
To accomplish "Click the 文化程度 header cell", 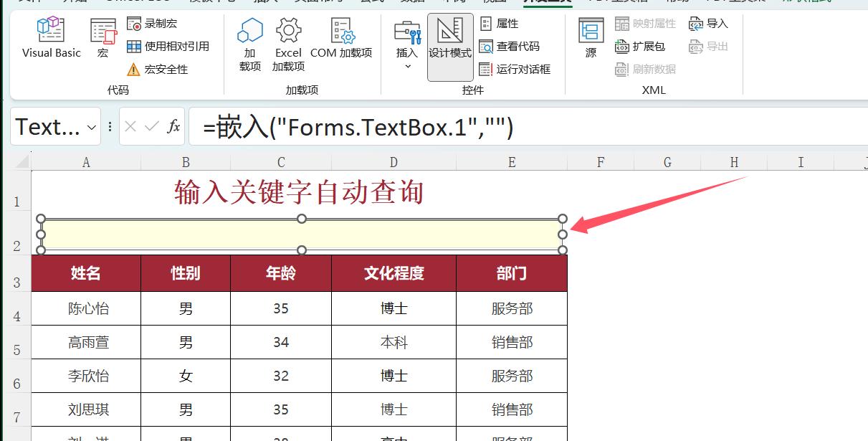I will (x=394, y=273).
